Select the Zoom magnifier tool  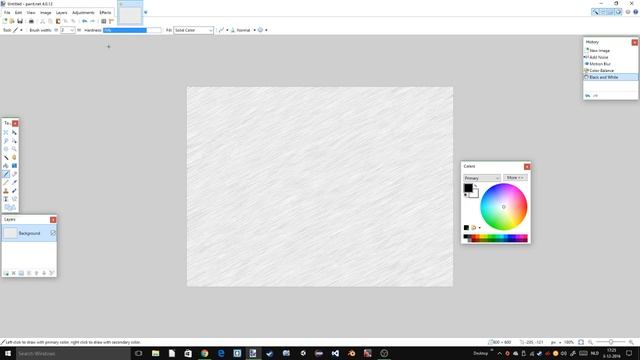coord(14,149)
